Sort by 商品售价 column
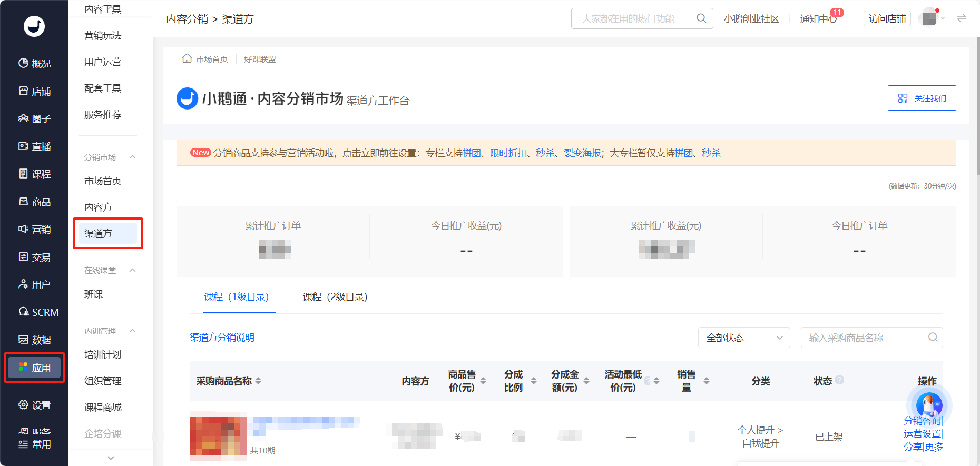Viewport: 980px width, 466px height. coord(483,381)
